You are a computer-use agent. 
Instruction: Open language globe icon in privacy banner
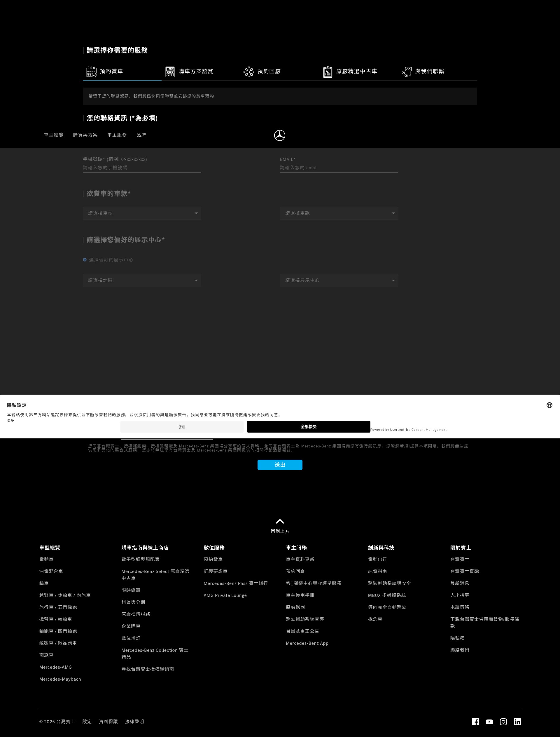click(549, 405)
